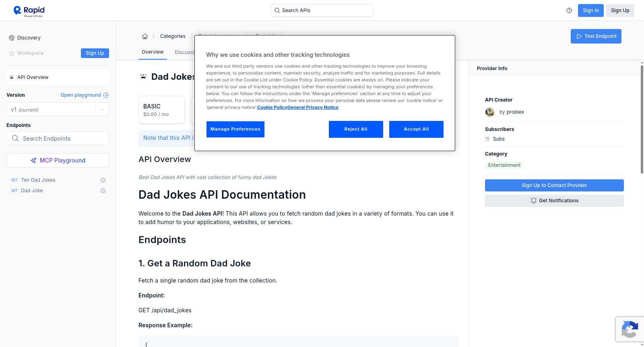This screenshot has height=347, width=644.
Task: Click Sign Up in header
Action: (620, 10)
